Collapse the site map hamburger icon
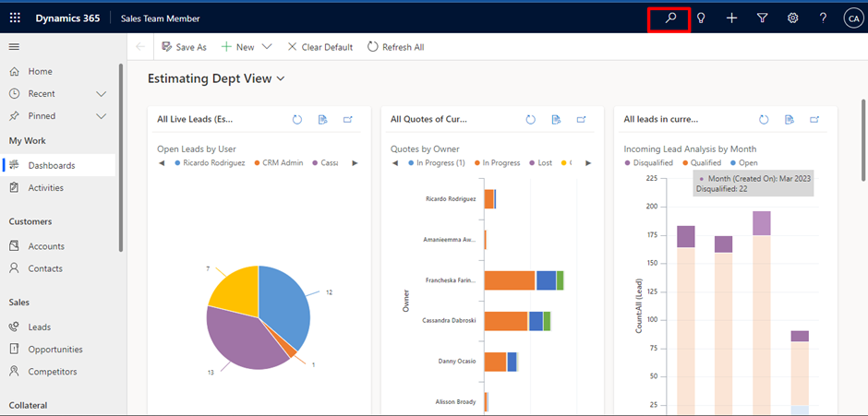Viewport: 868px width, 416px height. pyautogui.click(x=15, y=47)
